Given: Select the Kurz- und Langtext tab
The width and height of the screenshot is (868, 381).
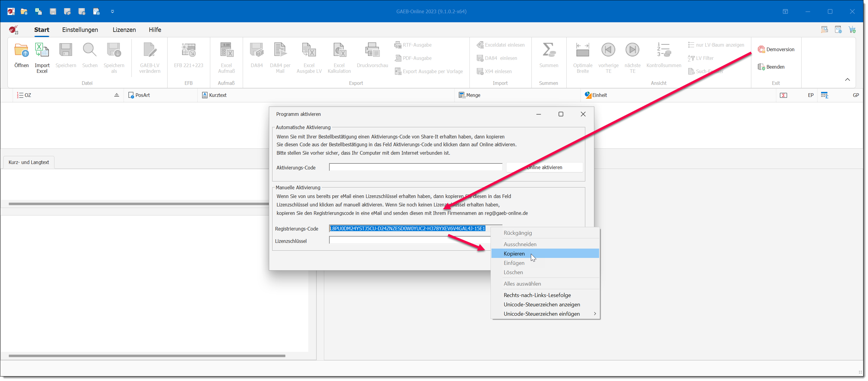Looking at the screenshot, I should 29,162.
